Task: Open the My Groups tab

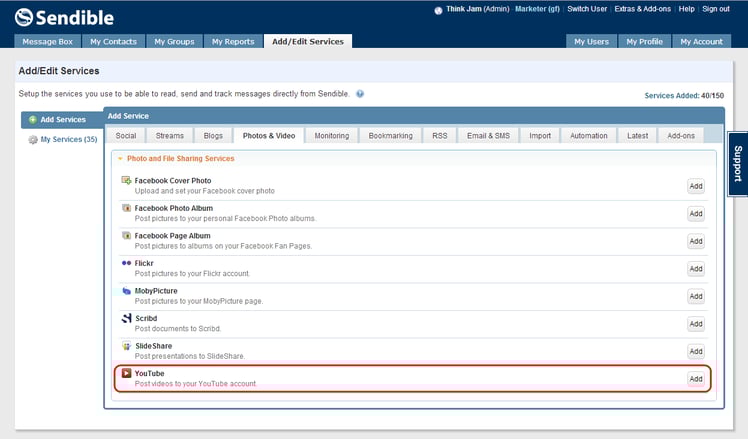Action: [175, 42]
